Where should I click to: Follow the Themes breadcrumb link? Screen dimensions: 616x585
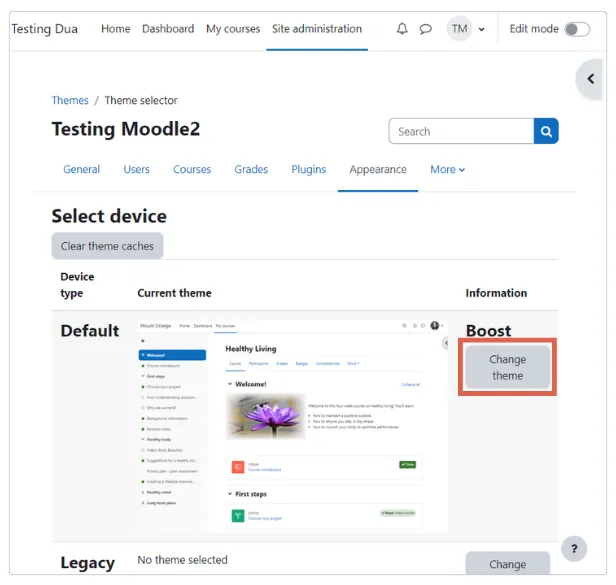pos(70,100)
